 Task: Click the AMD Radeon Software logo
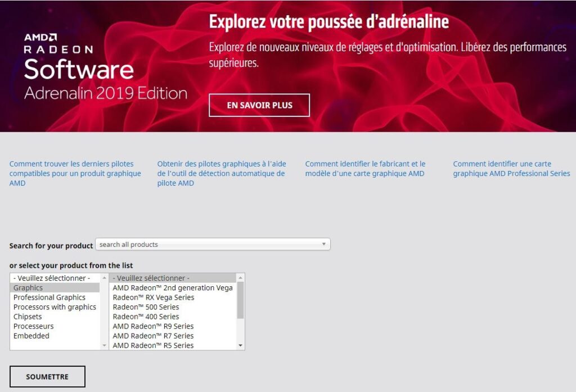106,67
